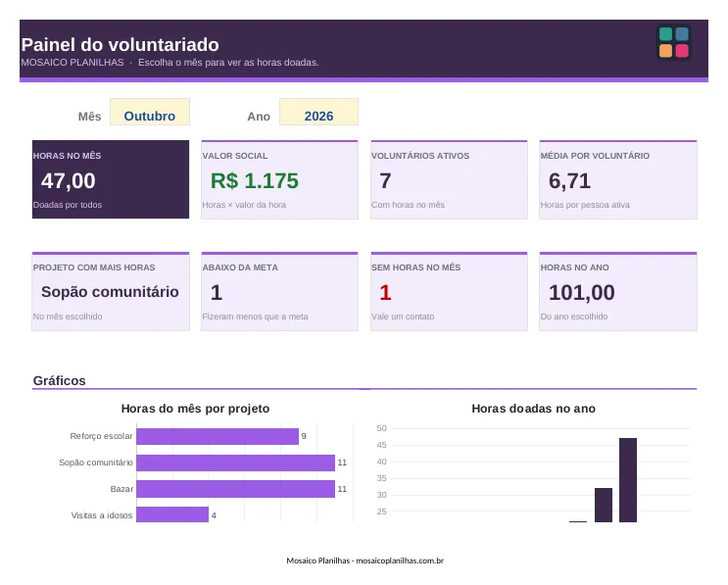The width and height of the screenshot is (728, 585).
Task: Select the Média por Voluntário value 6,71
Action: 569,181
